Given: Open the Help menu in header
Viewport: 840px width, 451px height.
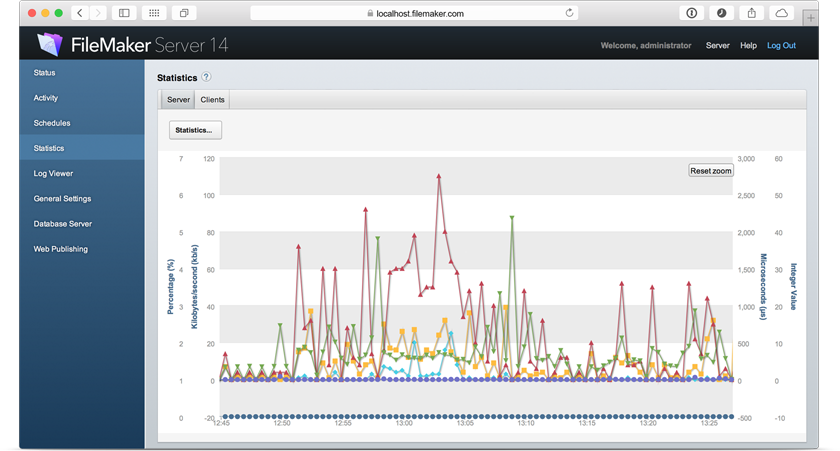Looking at the screenshot, I should [748, 46].
